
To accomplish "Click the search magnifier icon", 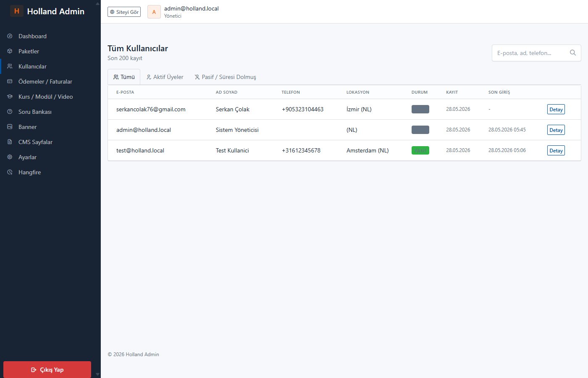I will pos(572,53).
